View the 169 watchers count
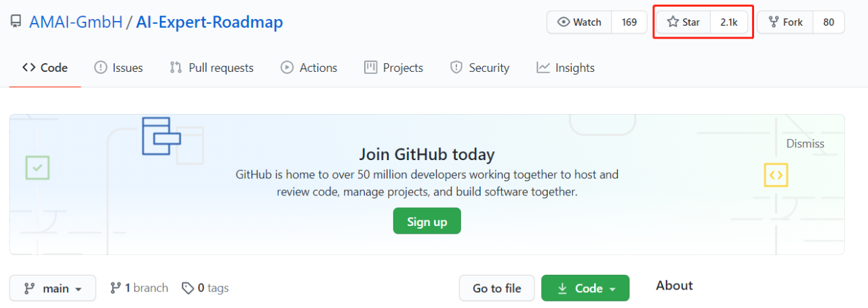The image size is (868, 308). pos(629,22)
